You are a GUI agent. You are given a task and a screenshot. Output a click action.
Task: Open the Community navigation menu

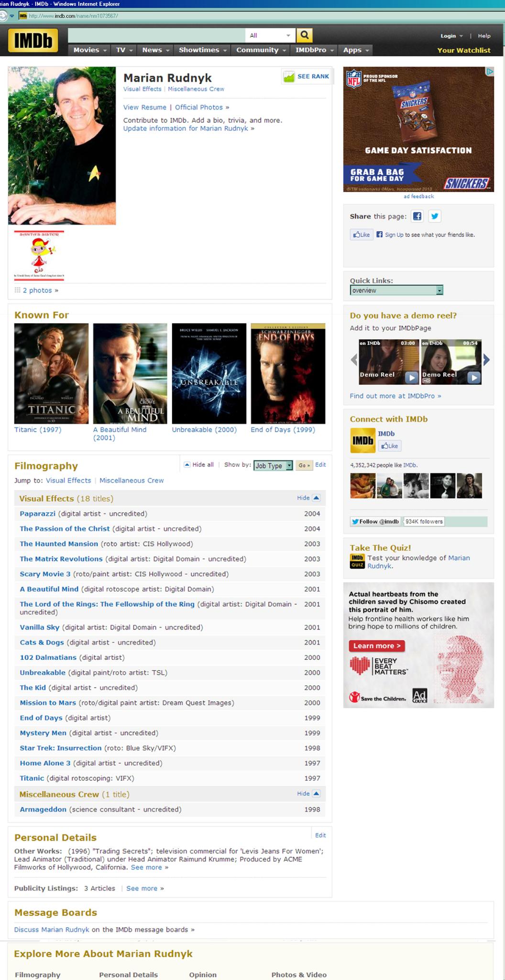[261, 50]
